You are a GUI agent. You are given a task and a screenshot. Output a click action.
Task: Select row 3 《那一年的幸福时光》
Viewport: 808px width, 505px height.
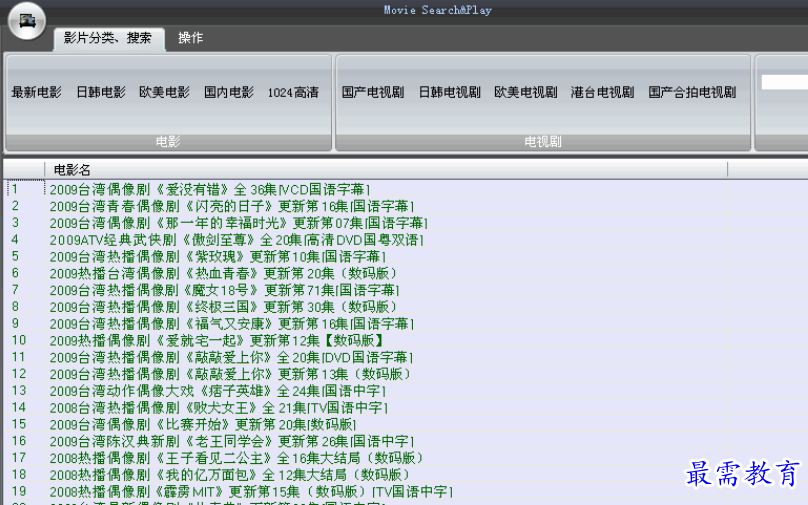click(239, 223)
